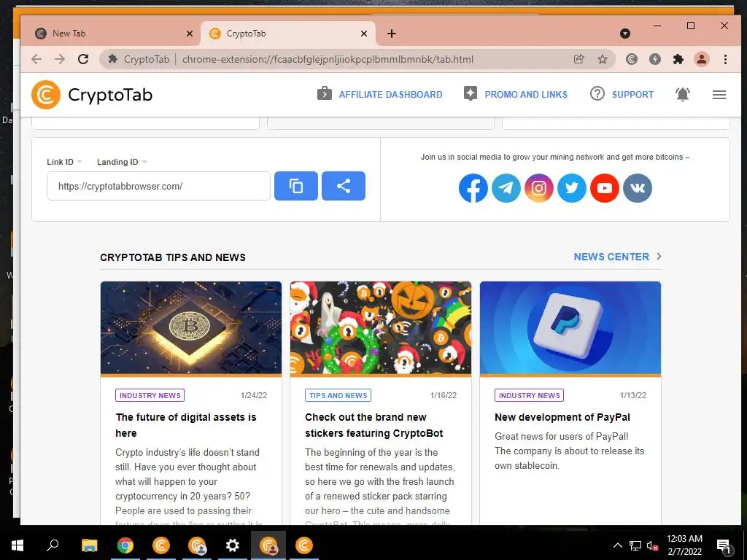Launch Google Chrome from the taskbar
Screen dimensions: 747x560
point(125,545)
